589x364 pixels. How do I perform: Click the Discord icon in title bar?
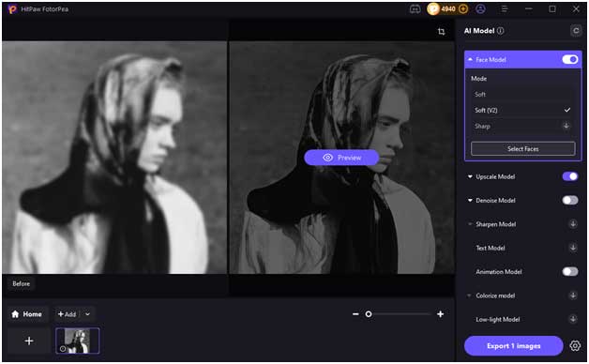[415, 9]
